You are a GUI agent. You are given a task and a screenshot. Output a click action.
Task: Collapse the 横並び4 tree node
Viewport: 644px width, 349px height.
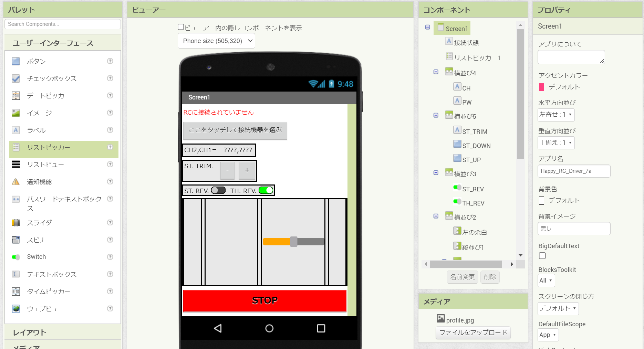[x=436, y=72]
